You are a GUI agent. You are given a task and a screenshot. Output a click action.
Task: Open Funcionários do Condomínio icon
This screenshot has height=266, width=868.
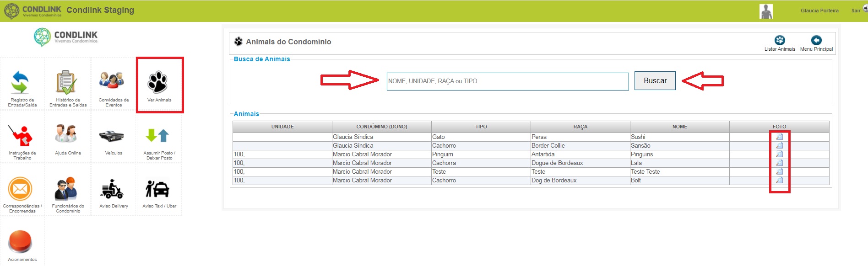(66, 189)
